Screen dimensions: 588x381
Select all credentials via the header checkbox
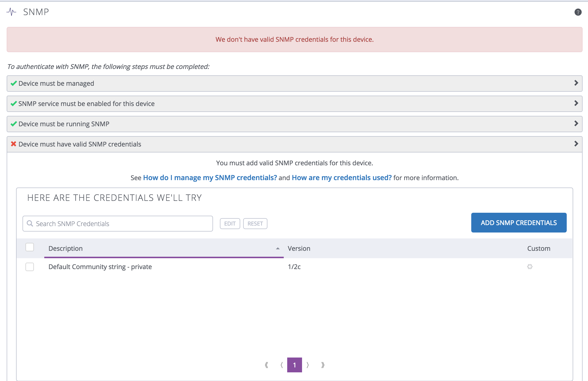click(30, 247)
